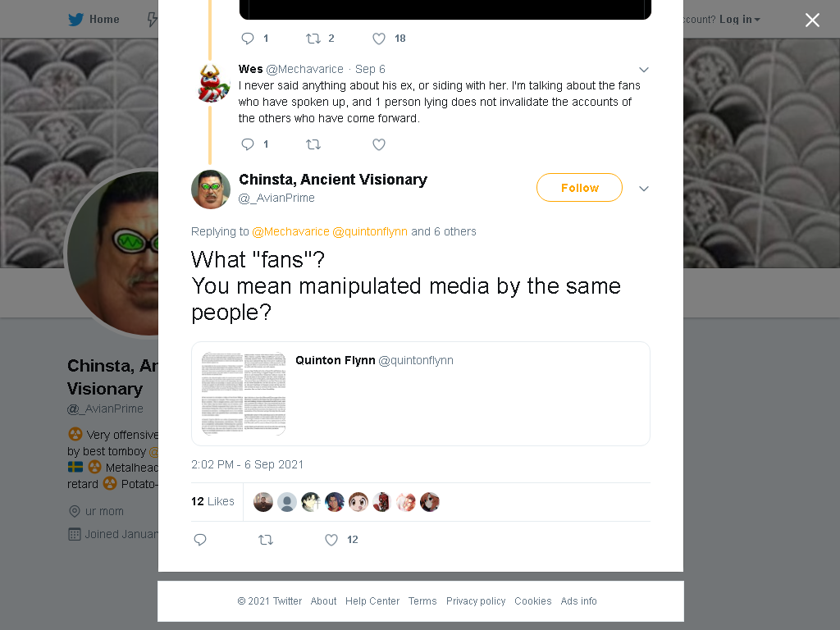840x630 pixels.
Task: Open the Log in dropdown
Action: (x=739, y=20)
